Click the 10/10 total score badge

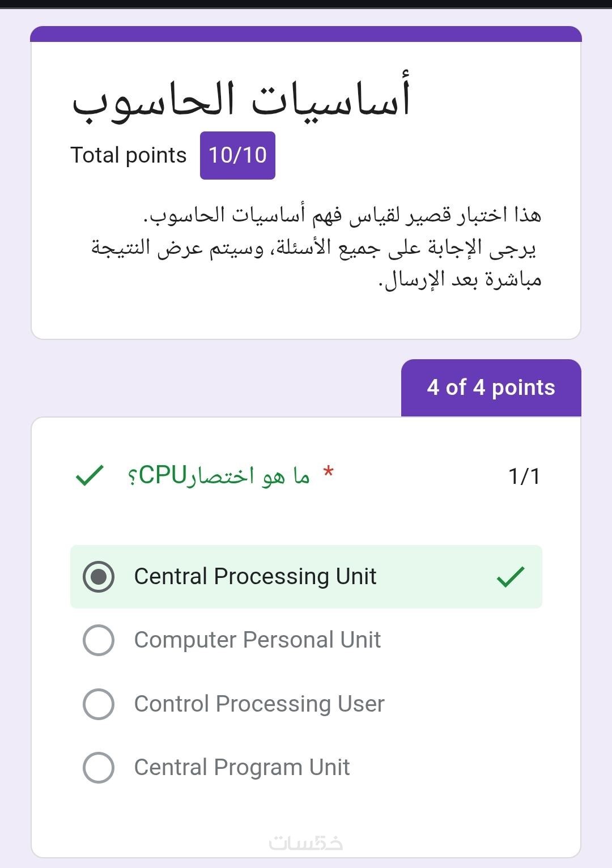coord(237,155)
